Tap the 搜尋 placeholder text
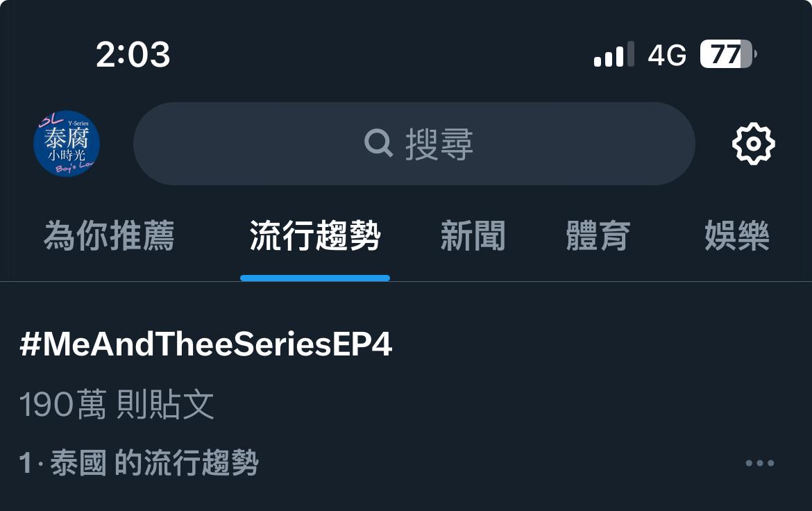The height and width of the screenshot is (511, 812). (439, 144)
